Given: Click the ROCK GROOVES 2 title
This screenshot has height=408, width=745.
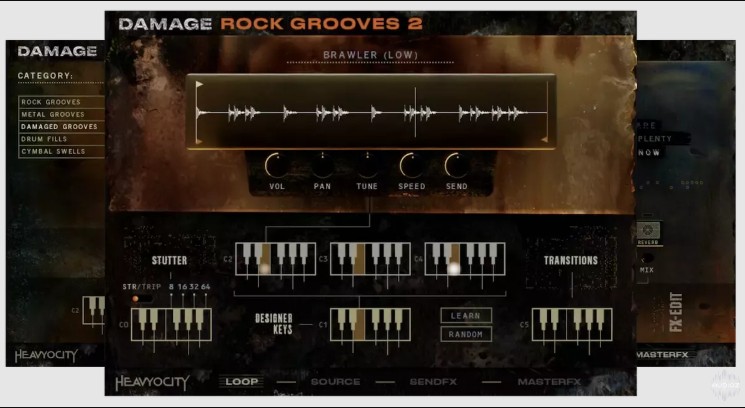Looking at the screenshot, I should pos(322,24).
